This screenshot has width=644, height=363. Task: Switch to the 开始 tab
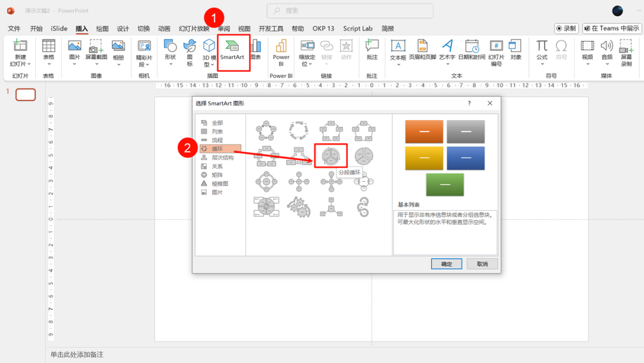36,29
